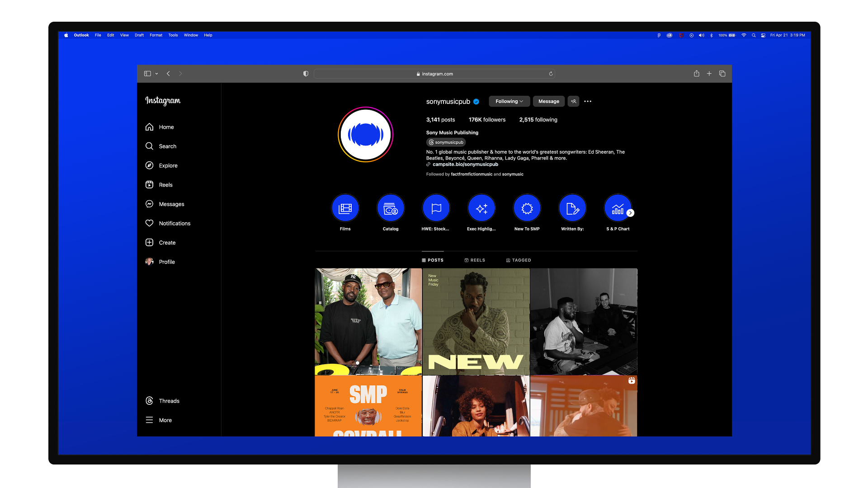Click the date and time clock
The image size is (868, 488).
point(788,35)
